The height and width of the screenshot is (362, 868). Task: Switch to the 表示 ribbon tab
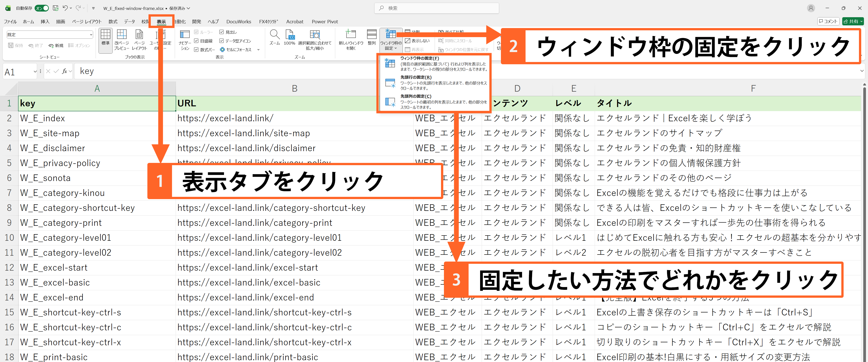coord(161,21)
